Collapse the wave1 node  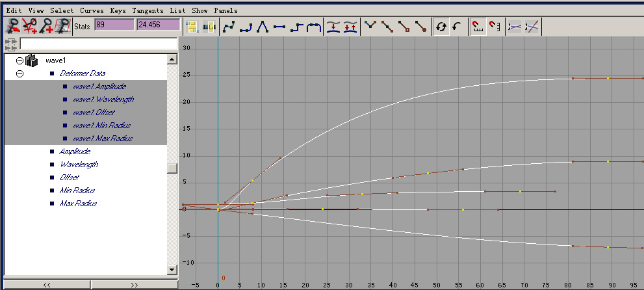click(19, 60)
